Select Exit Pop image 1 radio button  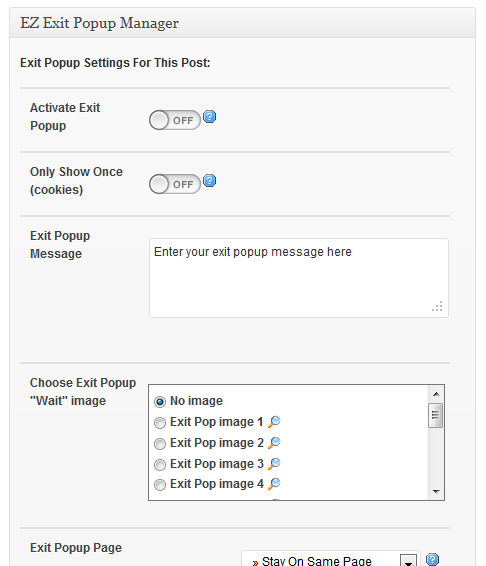coord(160,423)
